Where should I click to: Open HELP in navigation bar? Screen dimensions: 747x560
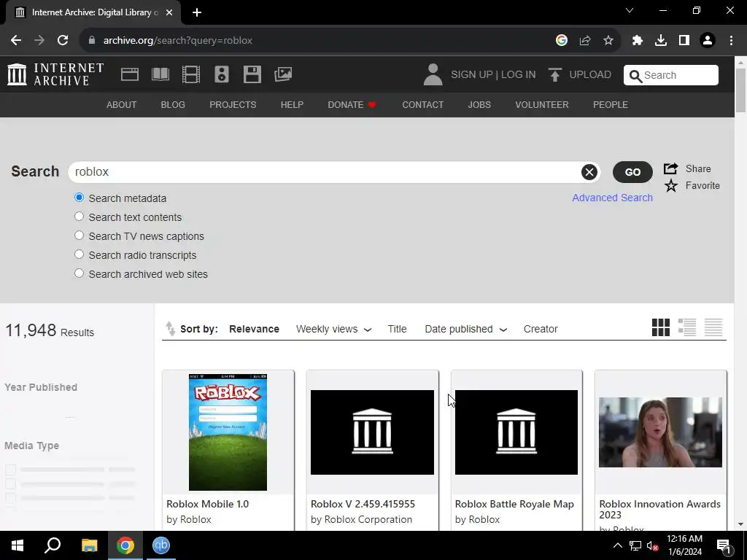coord(292,105)
